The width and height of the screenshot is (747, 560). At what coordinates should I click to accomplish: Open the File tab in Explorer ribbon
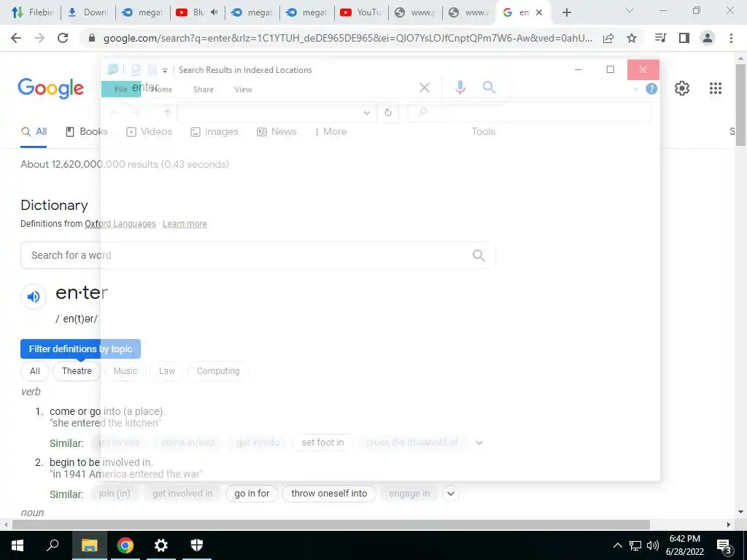[121, 89]
